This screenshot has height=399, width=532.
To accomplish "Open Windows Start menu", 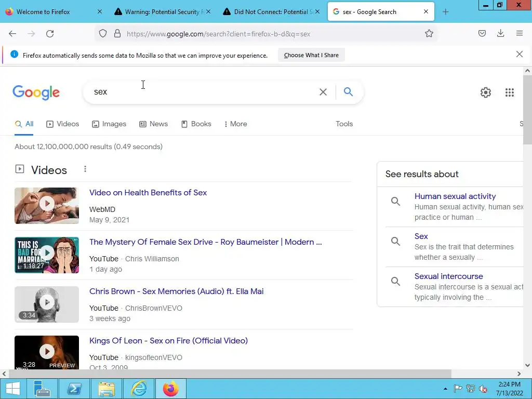I will click(x=13, y=389).
